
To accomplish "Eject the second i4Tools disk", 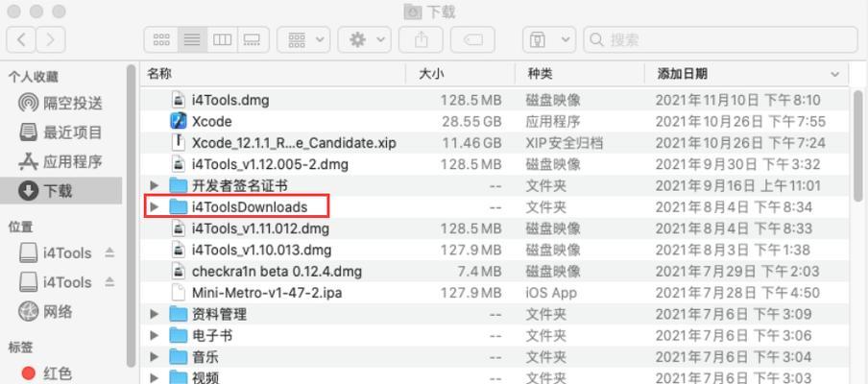I will (x=109, y=282).
